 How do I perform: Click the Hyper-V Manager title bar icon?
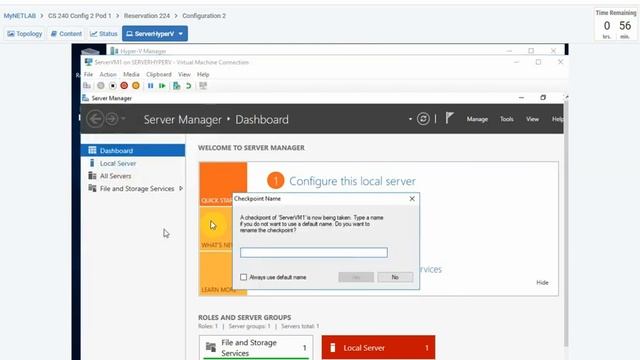pyautogui.click(x=114, y=51)
